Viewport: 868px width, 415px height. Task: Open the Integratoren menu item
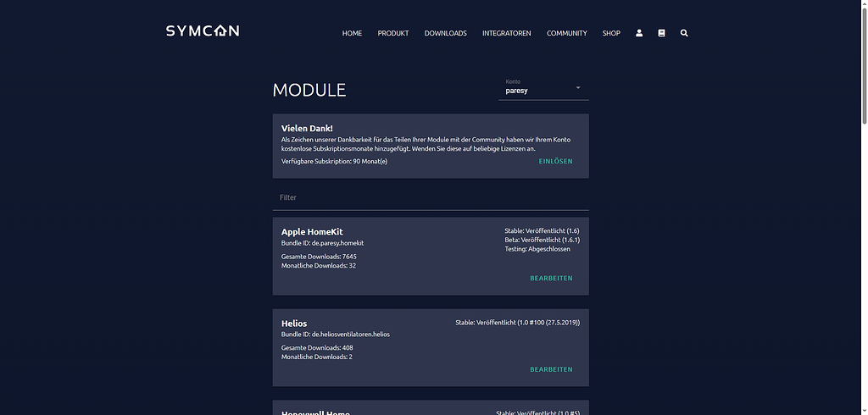(x=507, y=33)
